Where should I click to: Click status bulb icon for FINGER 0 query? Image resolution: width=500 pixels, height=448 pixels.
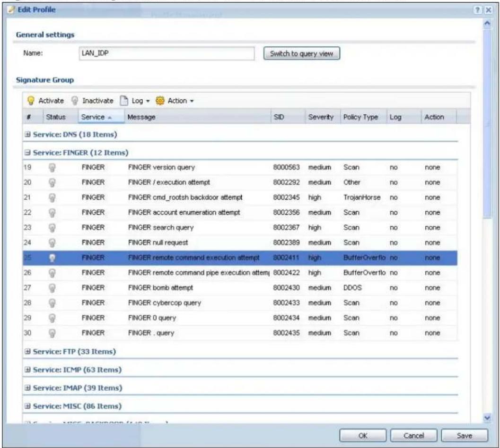tap(52, 318)
